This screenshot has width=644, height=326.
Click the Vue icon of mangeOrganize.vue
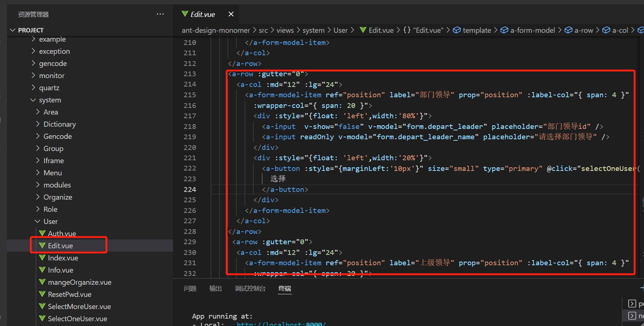click(x=42, y=282)
